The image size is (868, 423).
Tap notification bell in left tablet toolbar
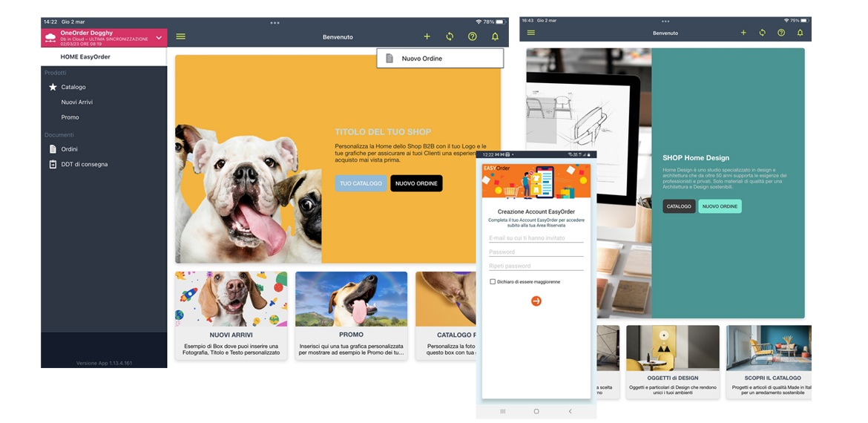tap(495, 36)
